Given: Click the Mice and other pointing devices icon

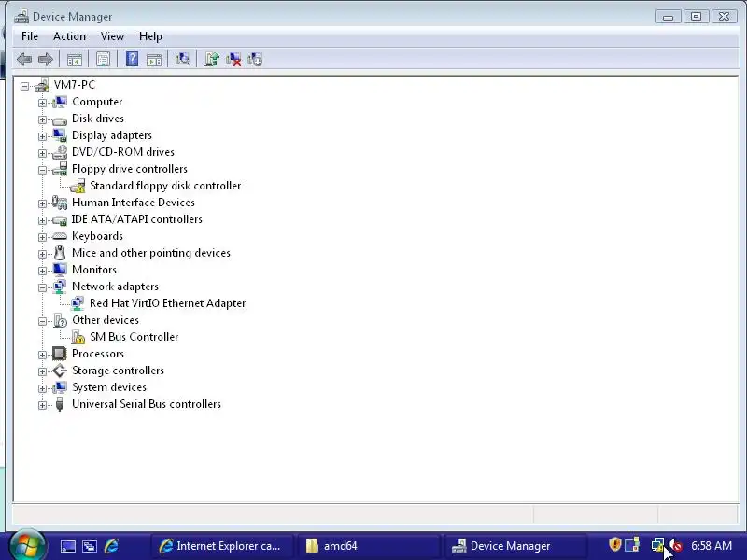Looking at the screenshot, I should [60, 253].
